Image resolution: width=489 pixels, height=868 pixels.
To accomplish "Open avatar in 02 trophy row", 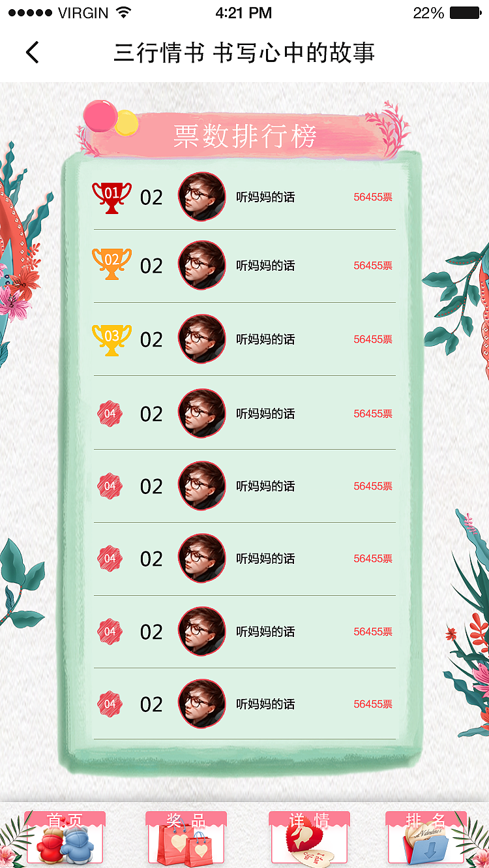I will (x=202, y=265).
